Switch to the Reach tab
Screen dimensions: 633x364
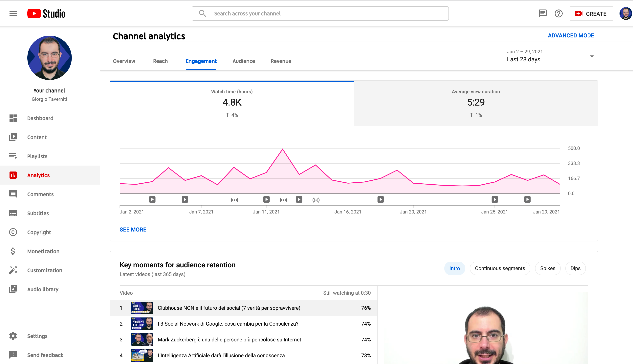click(160, 61)
